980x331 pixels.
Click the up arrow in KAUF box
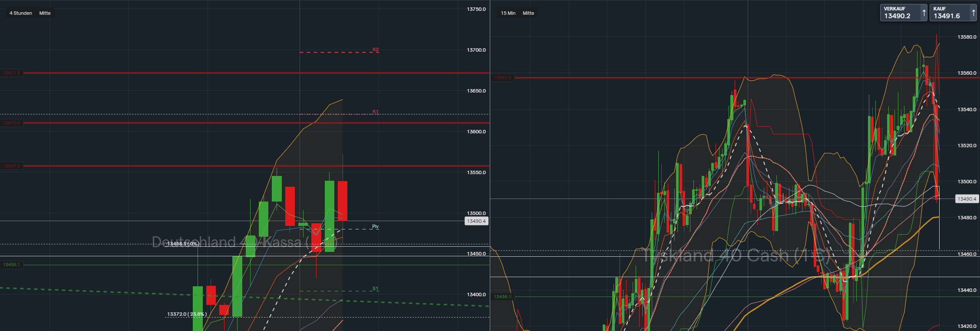(x=973, y=13)
